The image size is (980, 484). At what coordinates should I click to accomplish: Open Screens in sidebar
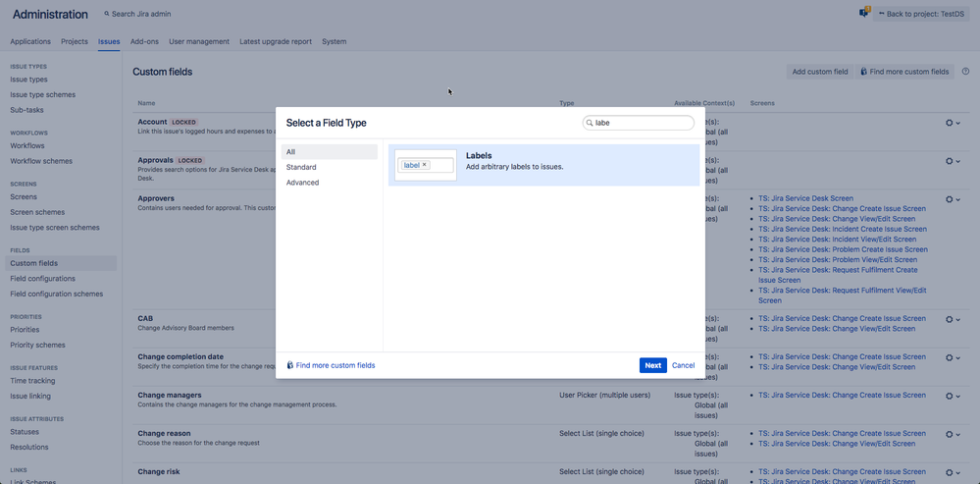[24, 197]
